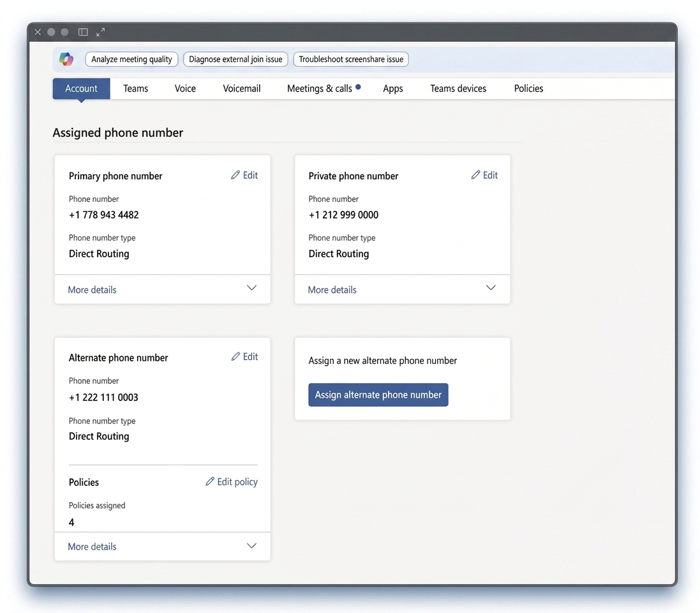700x613 pixels.
Task: Click Troubleshoot screenshare issue suggestion
Action: (351, 59)
